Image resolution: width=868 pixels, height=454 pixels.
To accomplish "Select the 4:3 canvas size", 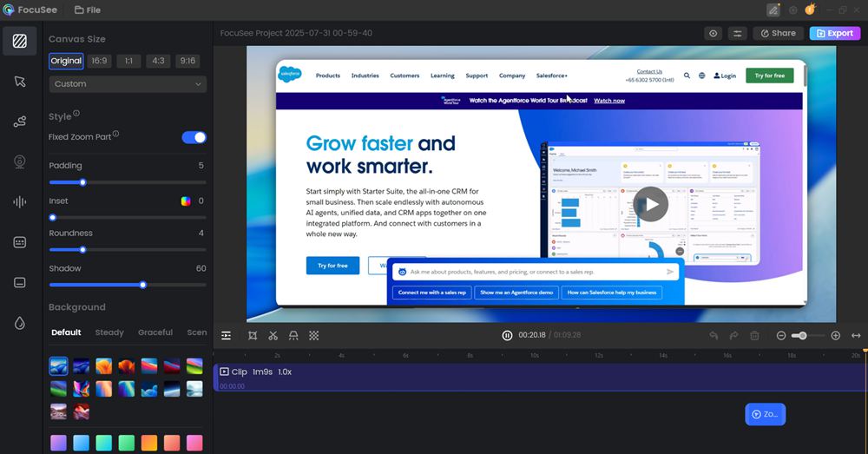I will point(158,61).
